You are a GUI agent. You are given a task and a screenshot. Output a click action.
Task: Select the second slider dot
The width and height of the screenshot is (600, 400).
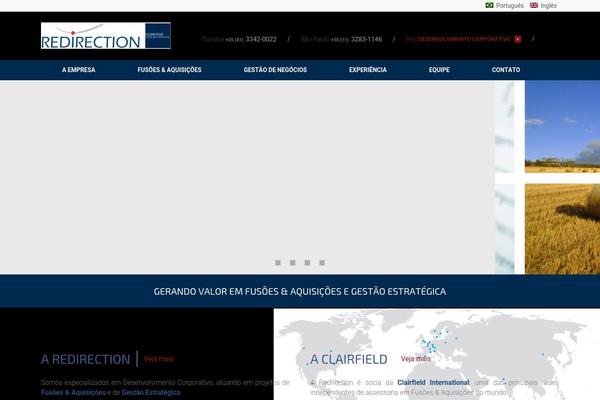(292, 263)
